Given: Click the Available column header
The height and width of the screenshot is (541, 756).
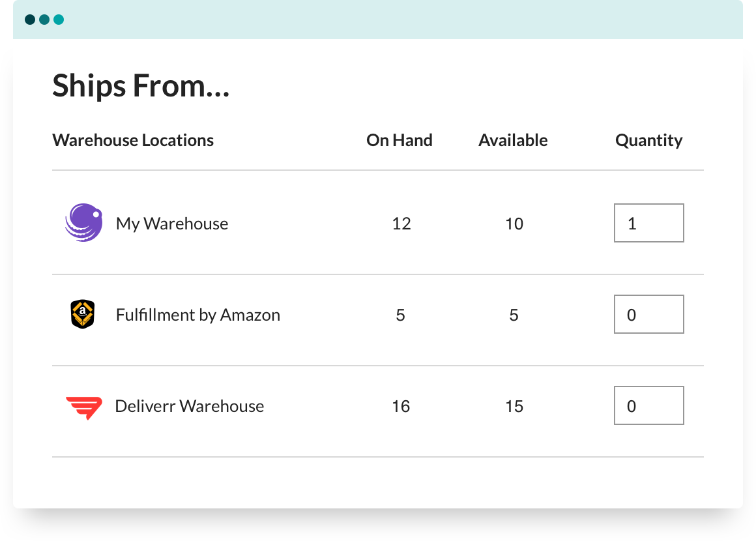Looking at the screenshot, I should tap(513, 140).
